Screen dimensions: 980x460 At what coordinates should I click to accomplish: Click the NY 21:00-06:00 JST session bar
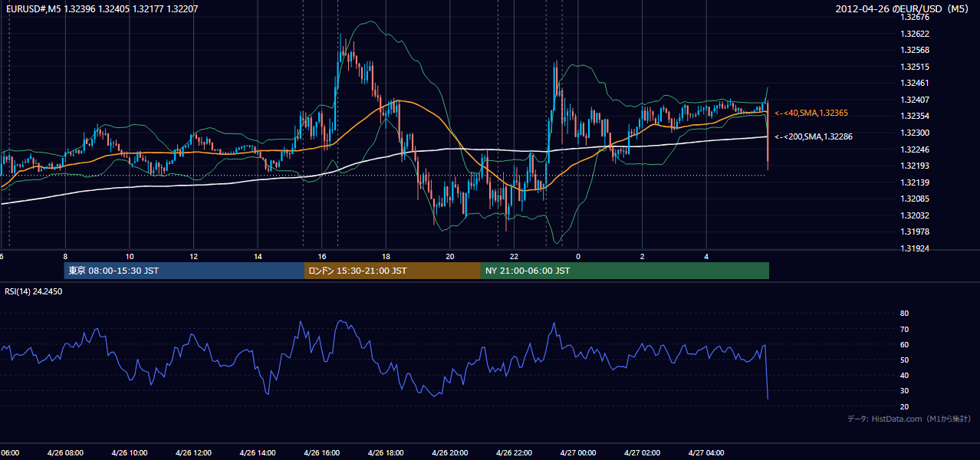tap(625, 271)
